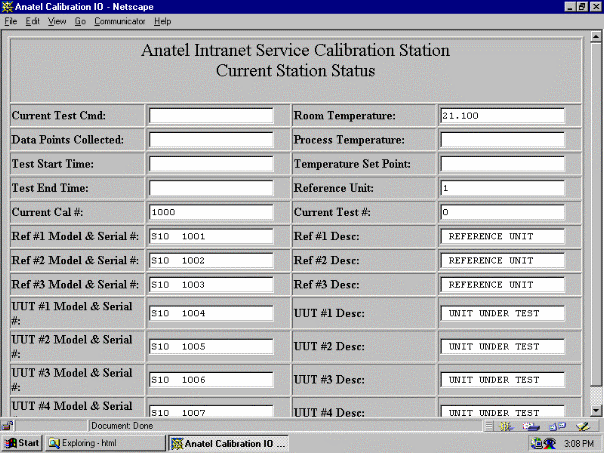Click Room Temperature field showing 21.100

502,116
